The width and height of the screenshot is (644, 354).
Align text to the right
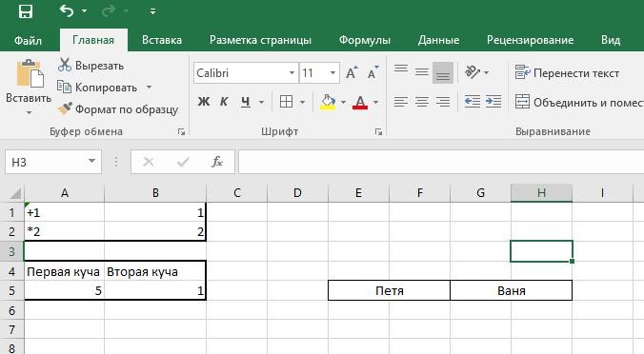(x=443, y=101)
